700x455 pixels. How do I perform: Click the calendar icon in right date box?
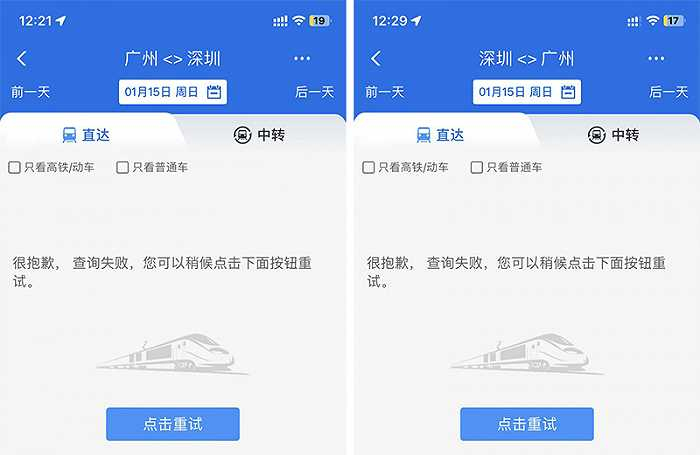[568, 92]
